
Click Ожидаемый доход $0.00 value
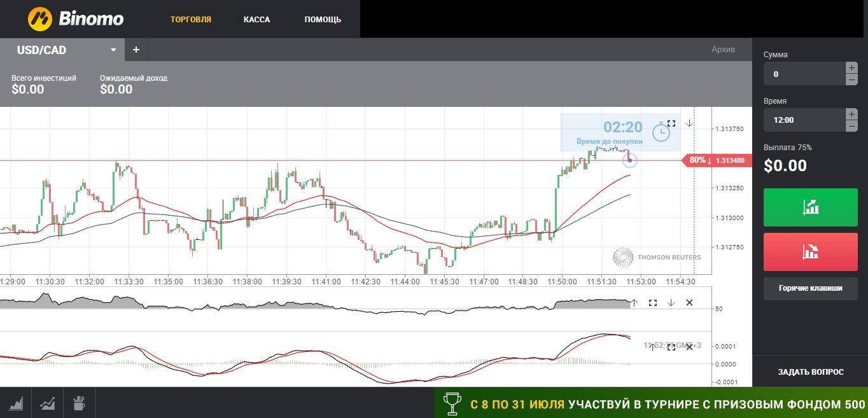coord(116,90)
